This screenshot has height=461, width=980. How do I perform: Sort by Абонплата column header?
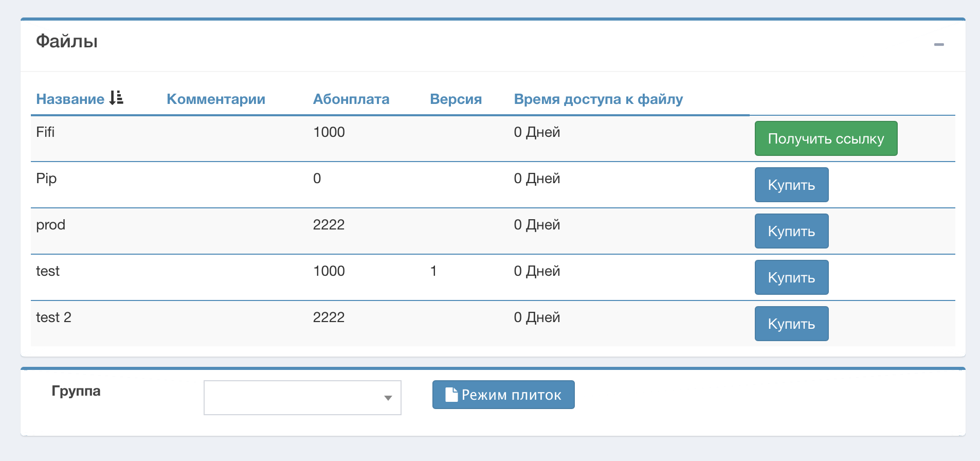351,99
